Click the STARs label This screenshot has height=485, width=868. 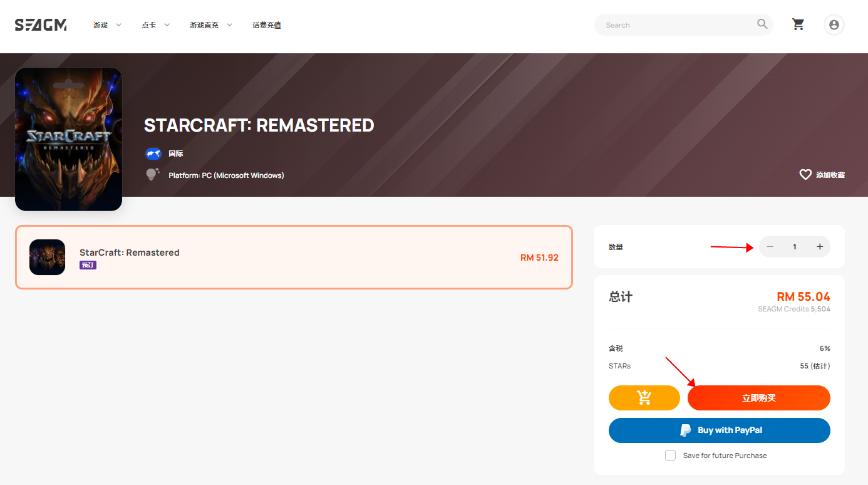coord(619,366)
